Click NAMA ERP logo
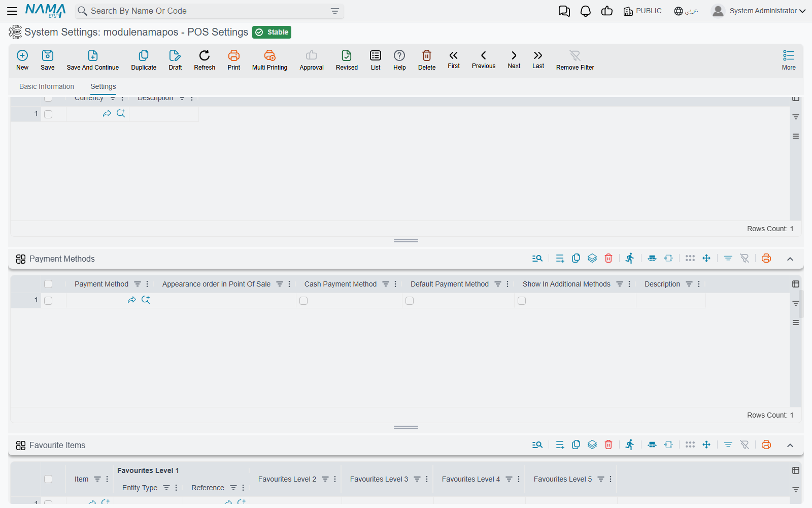This screenshot has width=812, height=508. (x=46, y=11)
